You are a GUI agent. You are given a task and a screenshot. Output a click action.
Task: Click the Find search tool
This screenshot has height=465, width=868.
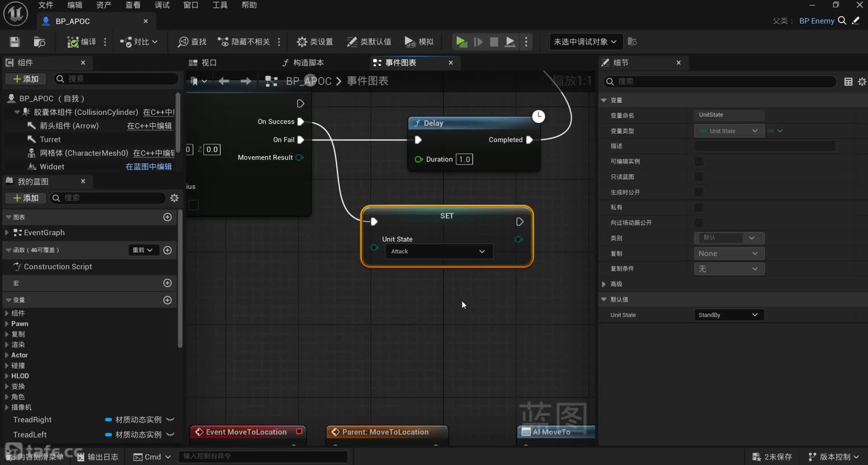[x=192, y=42]
